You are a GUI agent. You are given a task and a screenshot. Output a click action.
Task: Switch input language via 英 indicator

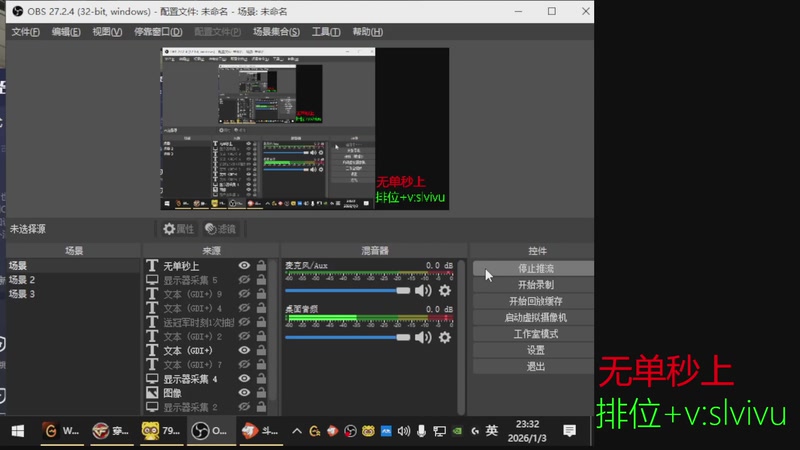point(492,431)
